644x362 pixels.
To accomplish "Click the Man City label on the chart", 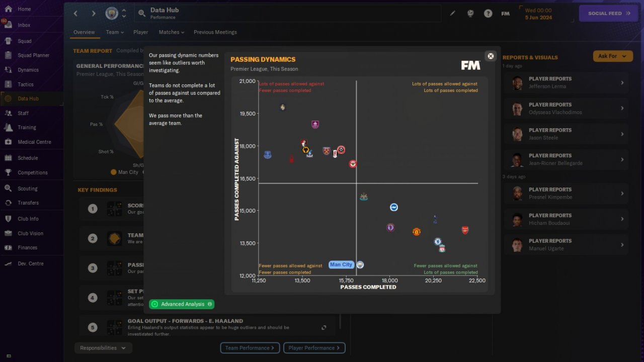I will (x=341, y=265).
